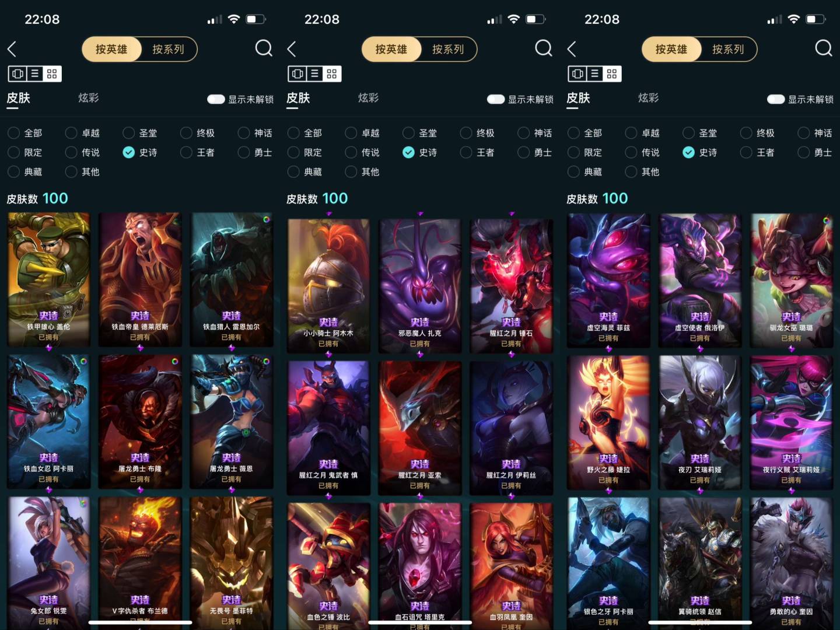
Task: Switch to 按系列 tab in the leftmost screen
Action: click(x=168, y=49)
